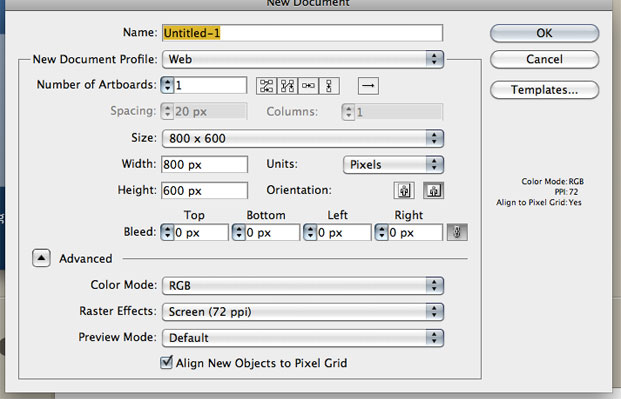This screenshot has width=621, height=399.
Task: Select Arrange by Column artboard icon
Action: 329,86
